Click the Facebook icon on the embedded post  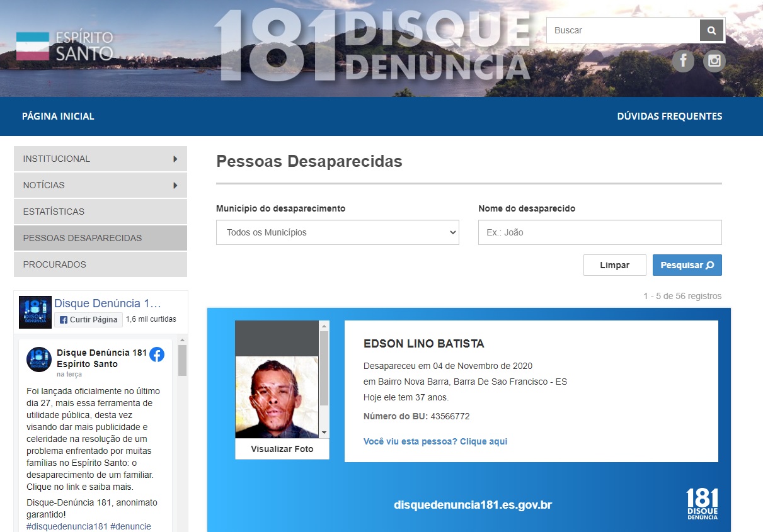[x=156, y=354]
